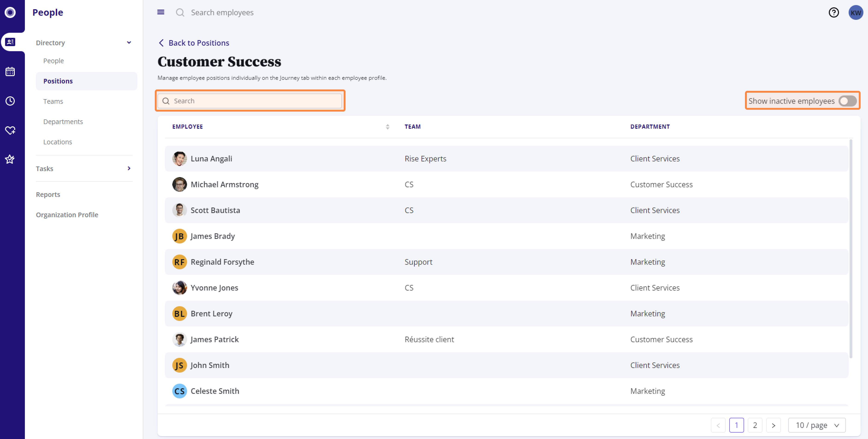Click the Search employees top field

pos(222,12)
